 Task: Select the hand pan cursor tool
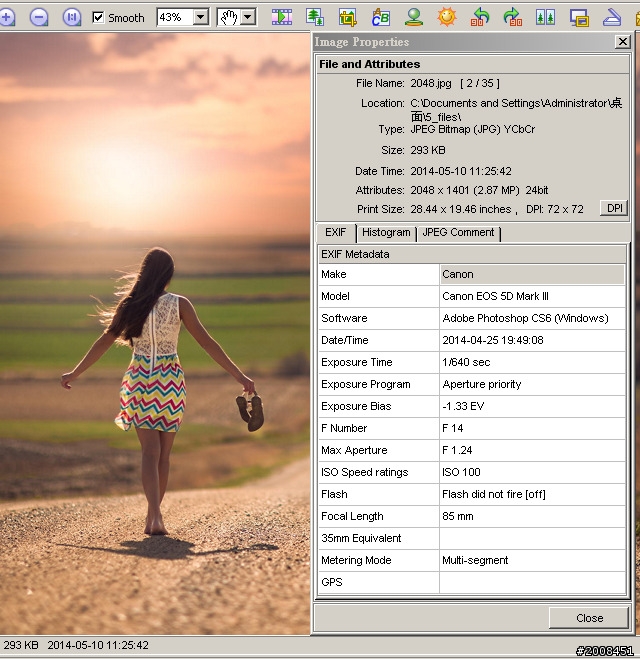(229, 17)
